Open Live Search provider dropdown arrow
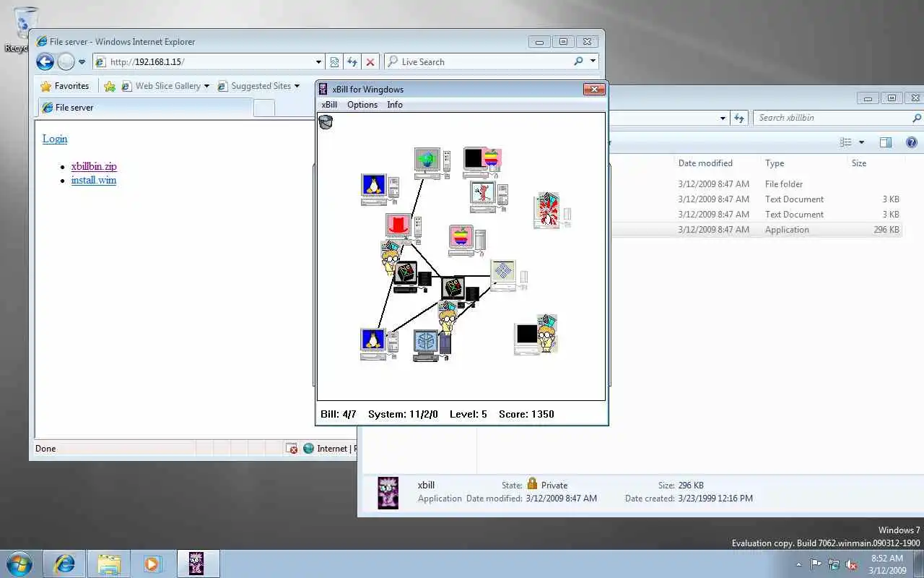This screenshot has width=924, height=578. pos(593,61)
